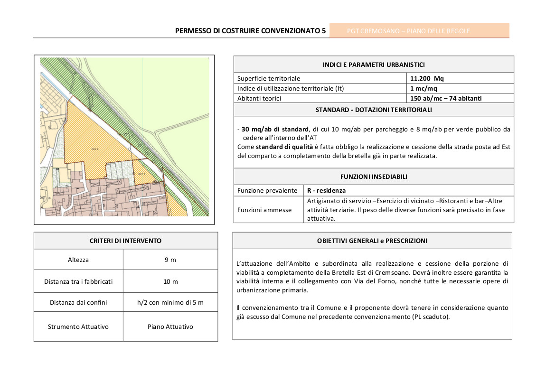Select the Altezza 9 m value
555x392 pixels.
tap(170, 260)
